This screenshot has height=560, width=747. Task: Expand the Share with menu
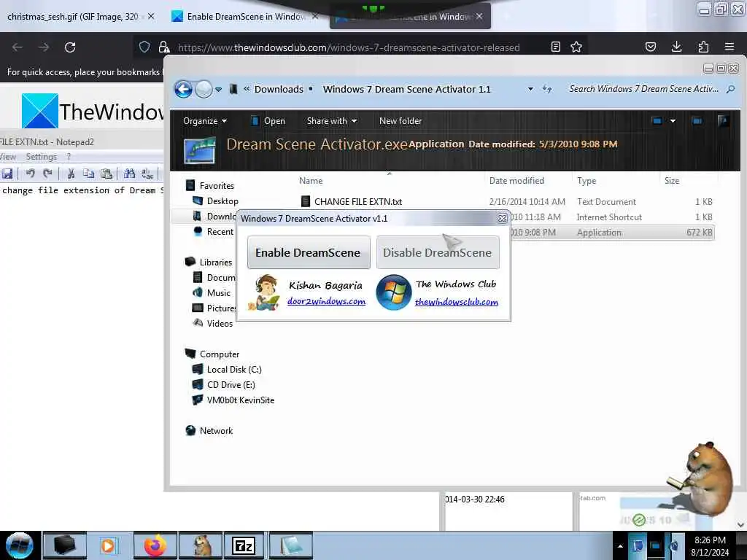click(x=332, y=121)
